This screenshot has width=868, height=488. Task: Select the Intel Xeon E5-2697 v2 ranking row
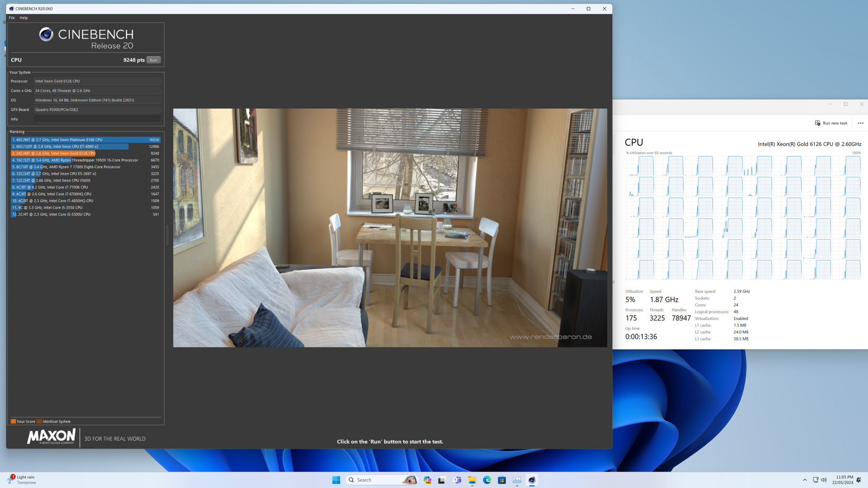pyautogui.click(x=86, y=174)
